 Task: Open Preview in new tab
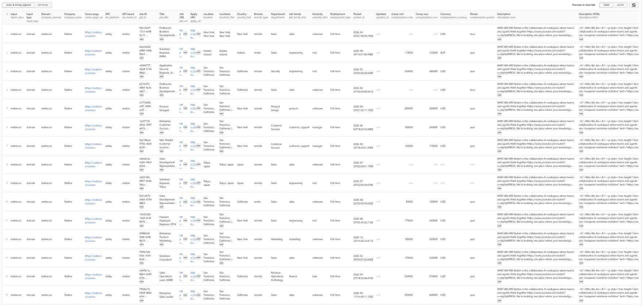coord(583,5)
